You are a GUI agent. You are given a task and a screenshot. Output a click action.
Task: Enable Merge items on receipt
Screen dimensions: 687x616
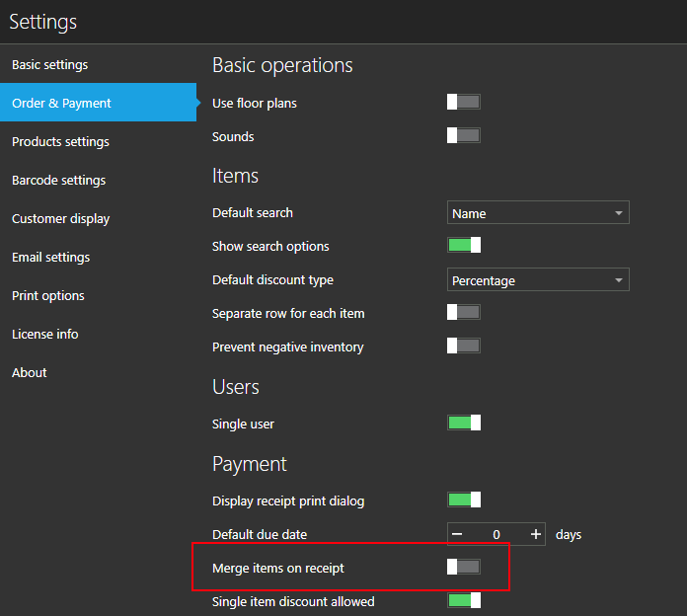tap(464, 567)
